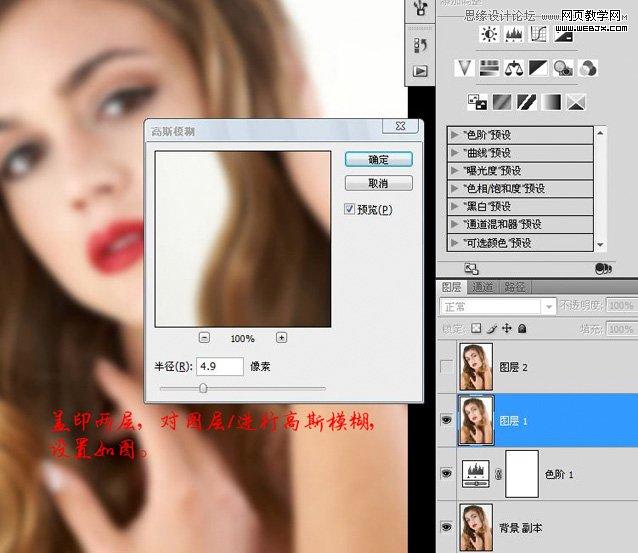This screenshot has height=553, width=638.
Task: Lock layer position icon
Action: pos(507,328)
